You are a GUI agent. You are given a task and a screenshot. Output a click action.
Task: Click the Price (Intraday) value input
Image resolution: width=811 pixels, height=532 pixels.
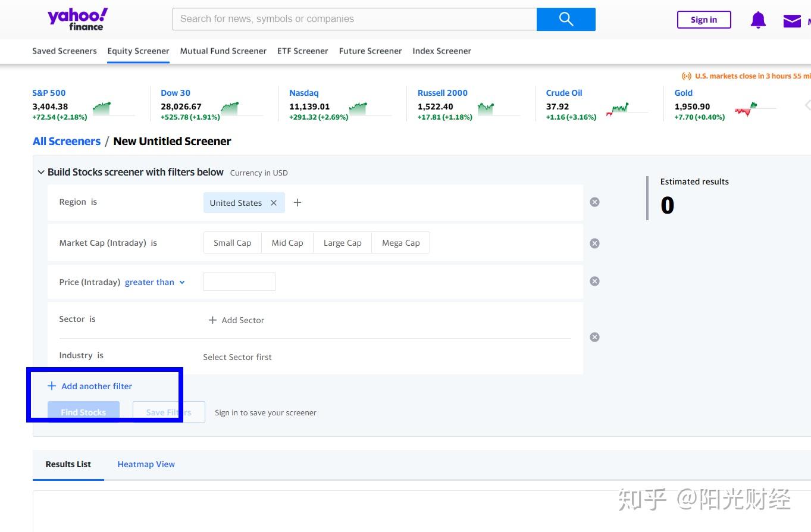tap(239, 282)
